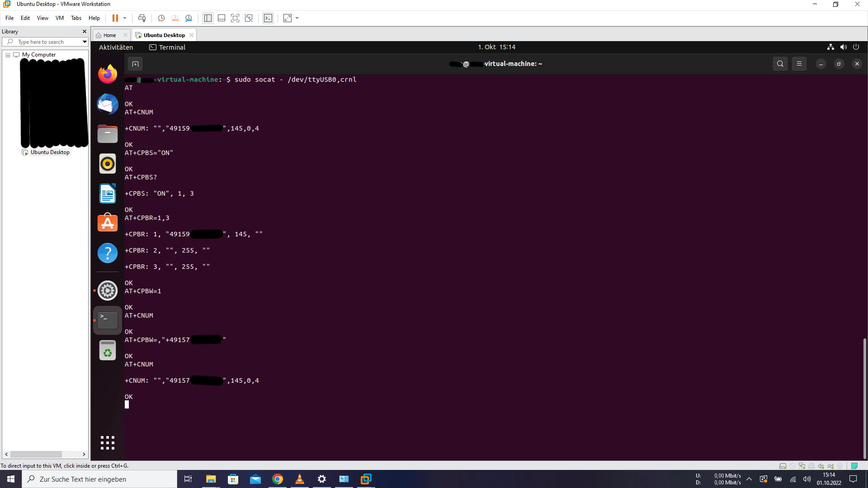Image resolution: width=868 pixels, height=488 pixels.
Task: Click the Aktivitäten button
Action: (116, 47)
